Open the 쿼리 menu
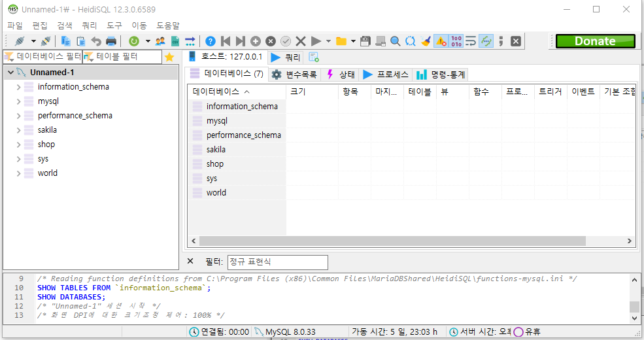This screenshot has height=340, width=644. point(89,25)
